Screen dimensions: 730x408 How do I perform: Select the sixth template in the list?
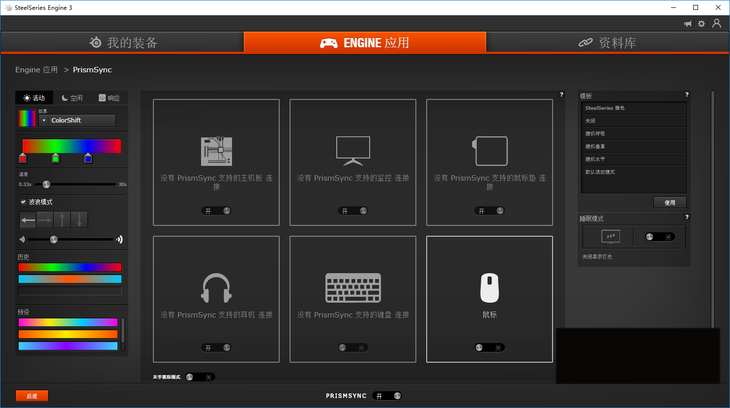(633, 172)
